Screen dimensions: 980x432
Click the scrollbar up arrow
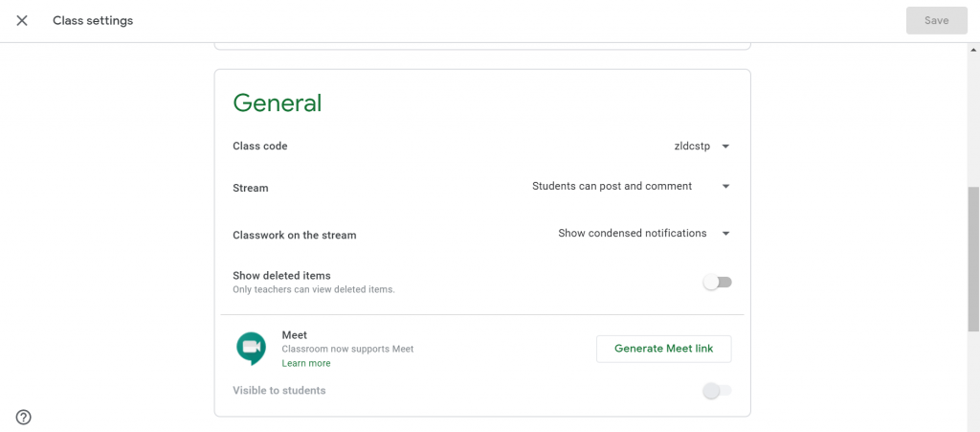click(973, 50)
